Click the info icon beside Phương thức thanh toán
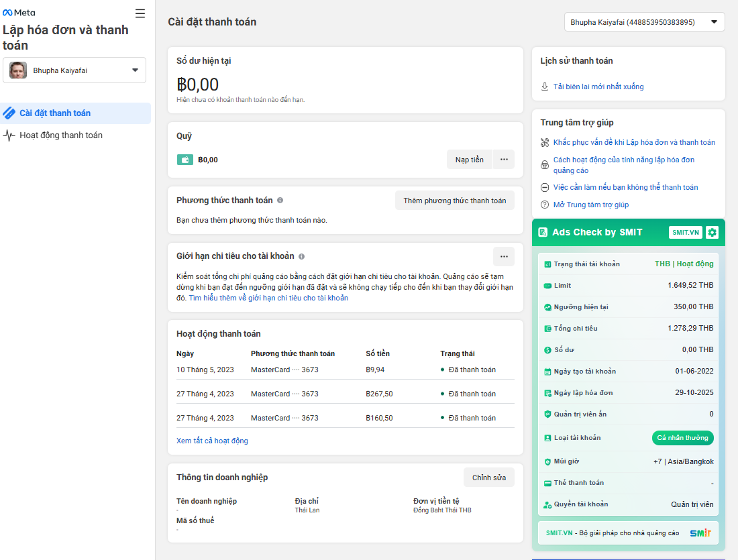738x560 pixels. coord(280,201)
